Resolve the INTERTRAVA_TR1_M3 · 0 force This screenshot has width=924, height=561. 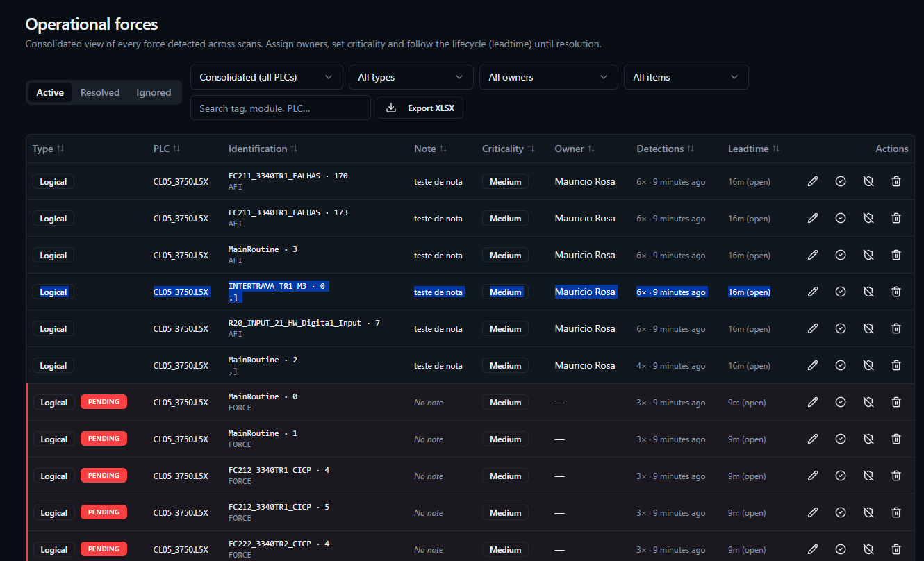point(841,292)
